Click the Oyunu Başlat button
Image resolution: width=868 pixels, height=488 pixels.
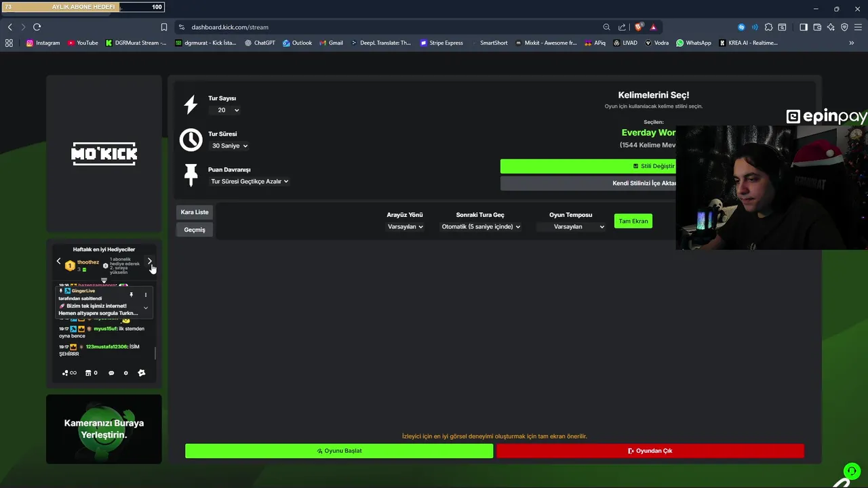click(x=339, y=451)
